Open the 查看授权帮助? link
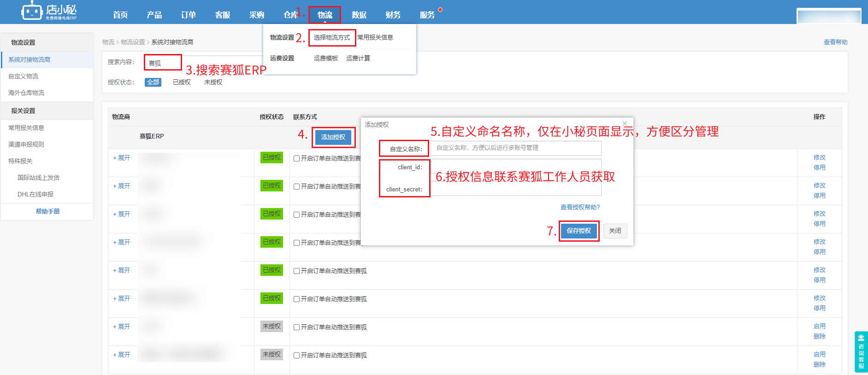The image size is (868, 375). coord(580,207)
